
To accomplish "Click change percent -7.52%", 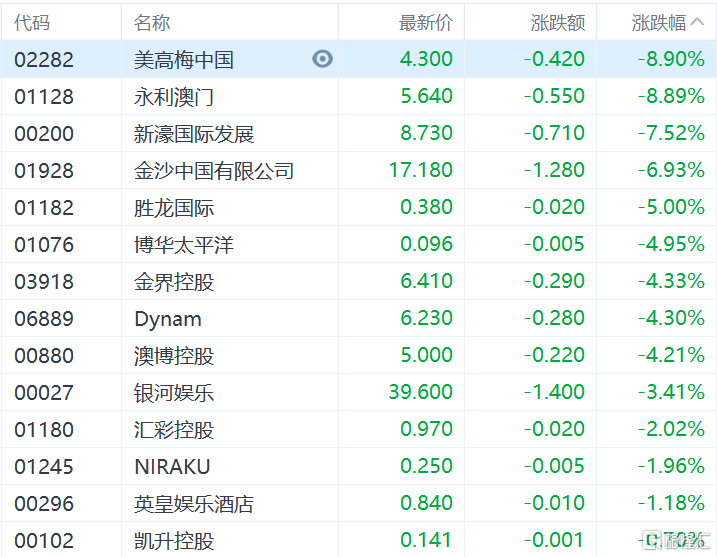I will tap(671, 133).
